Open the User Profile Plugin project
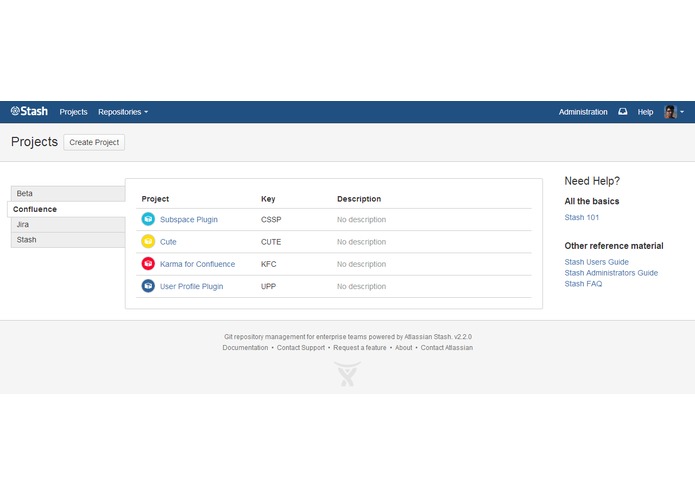The image size is (695, 494). coord(191,287)
